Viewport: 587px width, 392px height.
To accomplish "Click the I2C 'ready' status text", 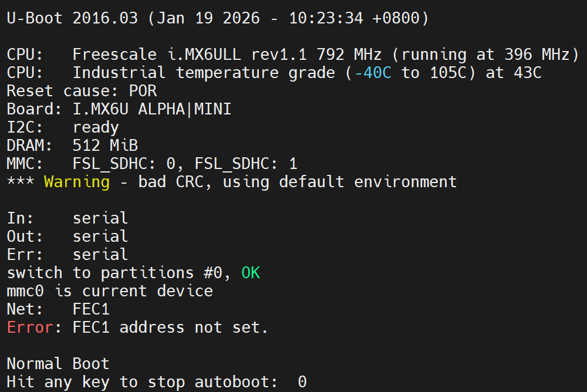I will click(x=96, y=127).
